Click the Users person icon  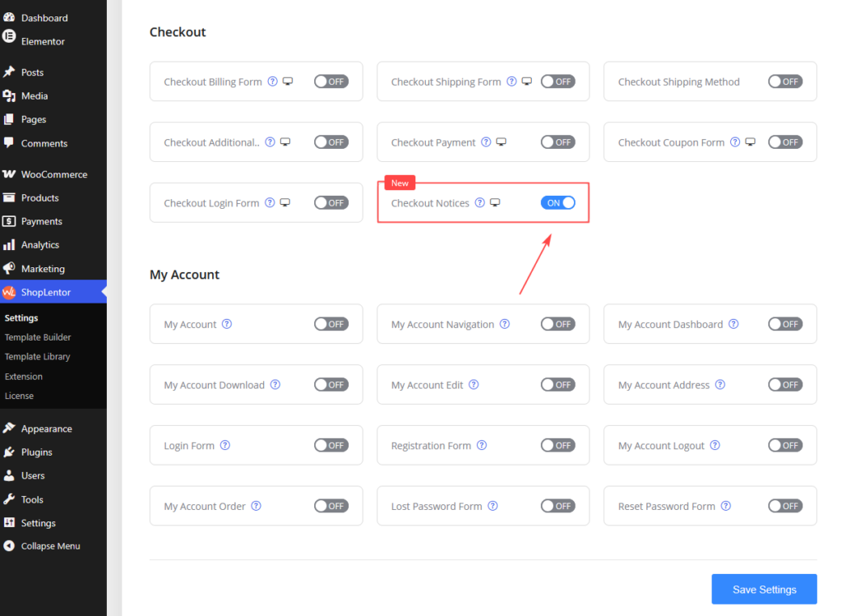(9, 475)
